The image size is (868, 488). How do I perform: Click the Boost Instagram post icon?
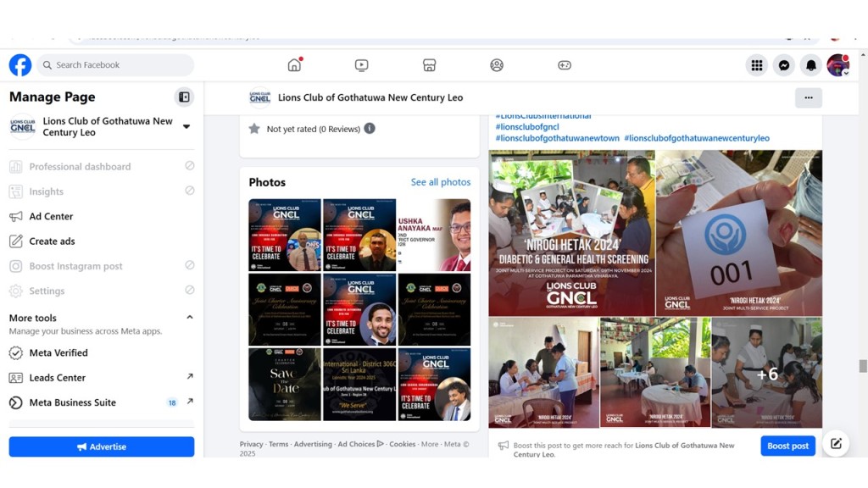pyautogui.click(x=16, y=266)
